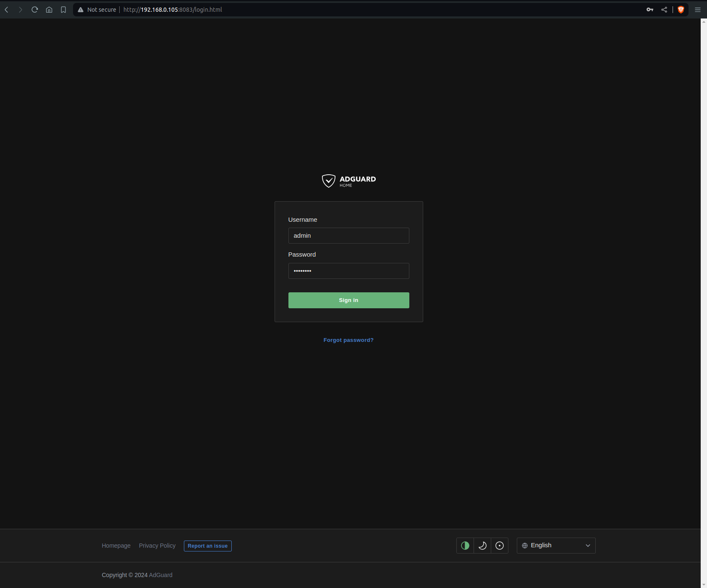
Task: Click the back navigation arrow
Action: [7, 10]
